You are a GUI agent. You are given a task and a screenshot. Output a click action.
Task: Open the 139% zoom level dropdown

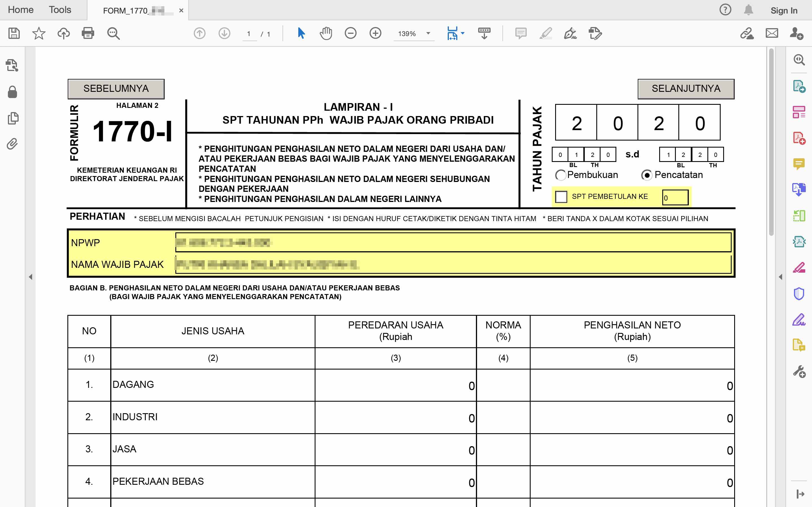pos(428,33)
